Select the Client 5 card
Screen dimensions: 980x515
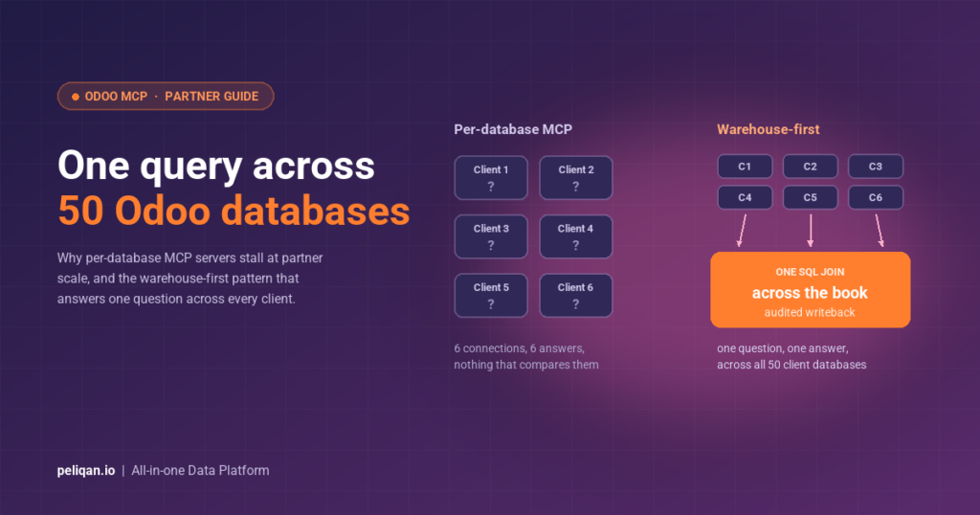point(491,296)
